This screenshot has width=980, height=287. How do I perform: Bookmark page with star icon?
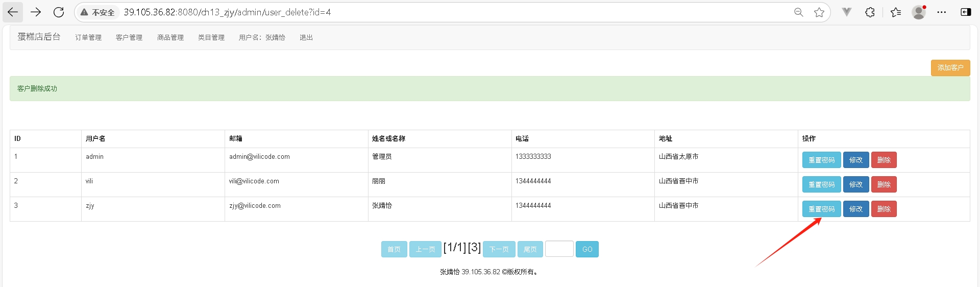coord(819,12)
